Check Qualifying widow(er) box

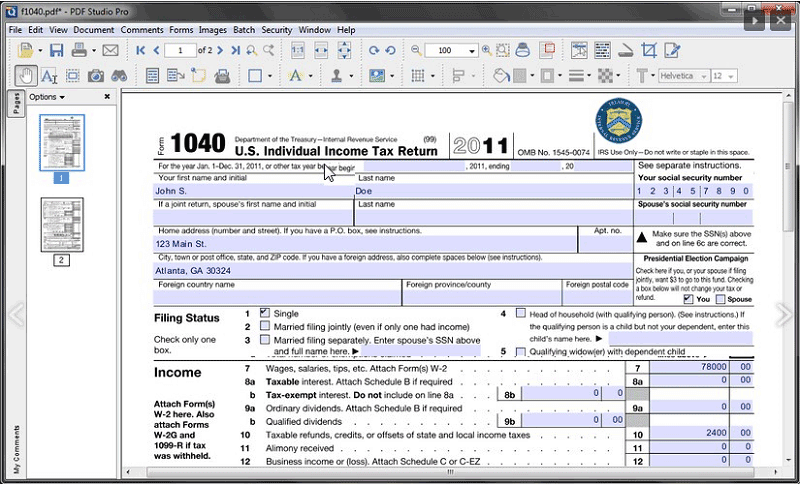(x=520, y=352)
